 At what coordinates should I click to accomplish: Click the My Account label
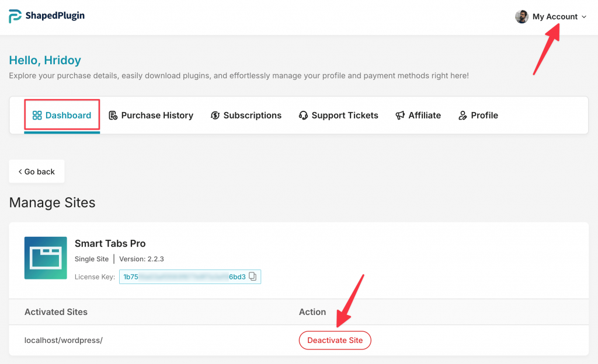(x=555, y=17)
